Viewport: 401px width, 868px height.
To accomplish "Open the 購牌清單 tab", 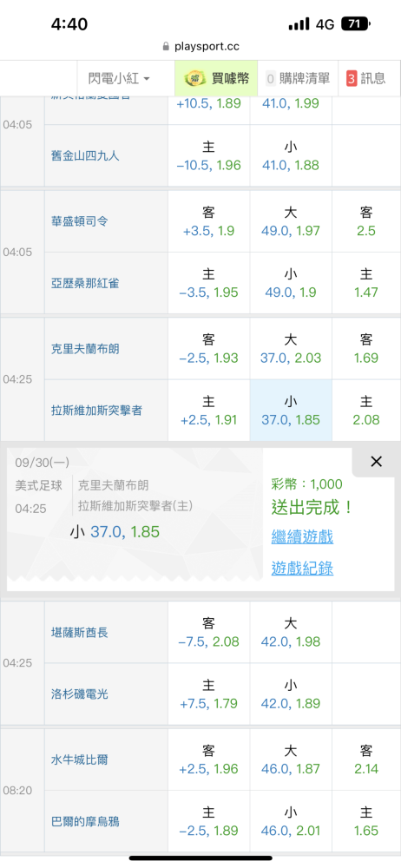I will tap(298, 79).
